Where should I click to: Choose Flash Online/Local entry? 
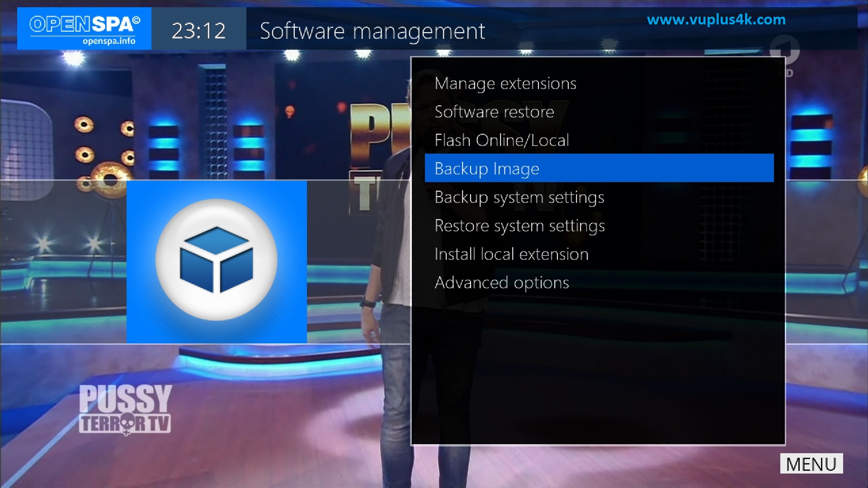click(599, 140)
